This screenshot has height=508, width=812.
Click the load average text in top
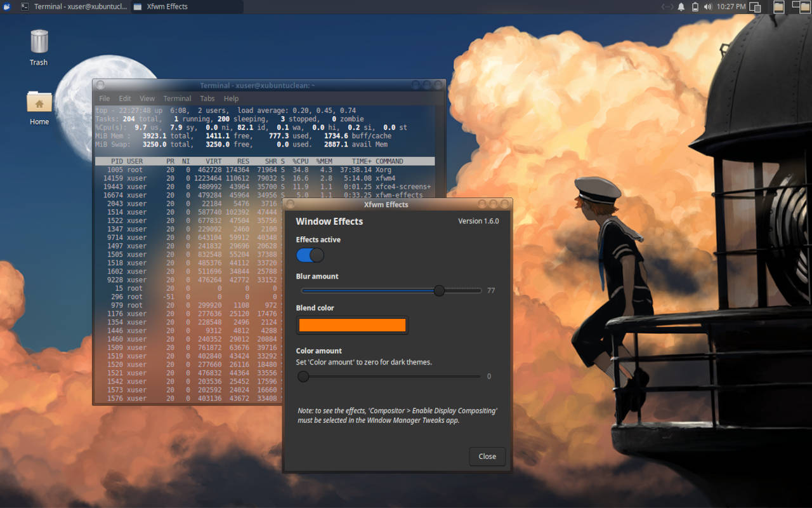tap(297, 110)
